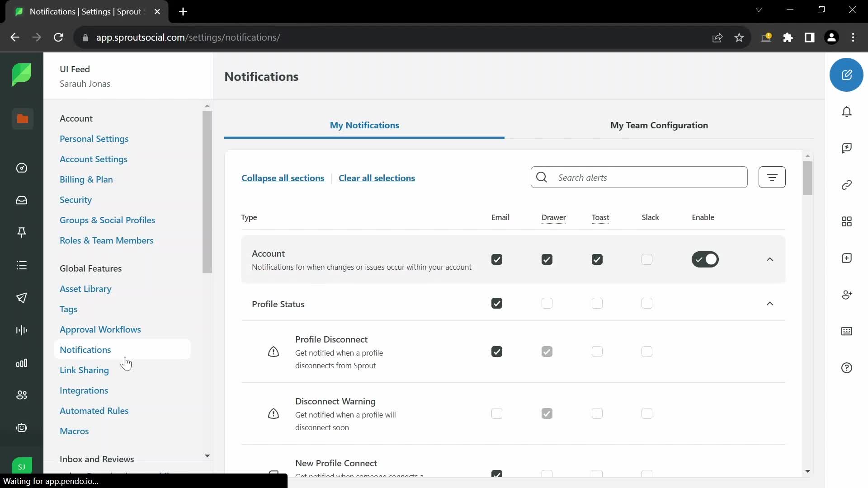Click the filter icon next to search alerts

coord(773,177)
